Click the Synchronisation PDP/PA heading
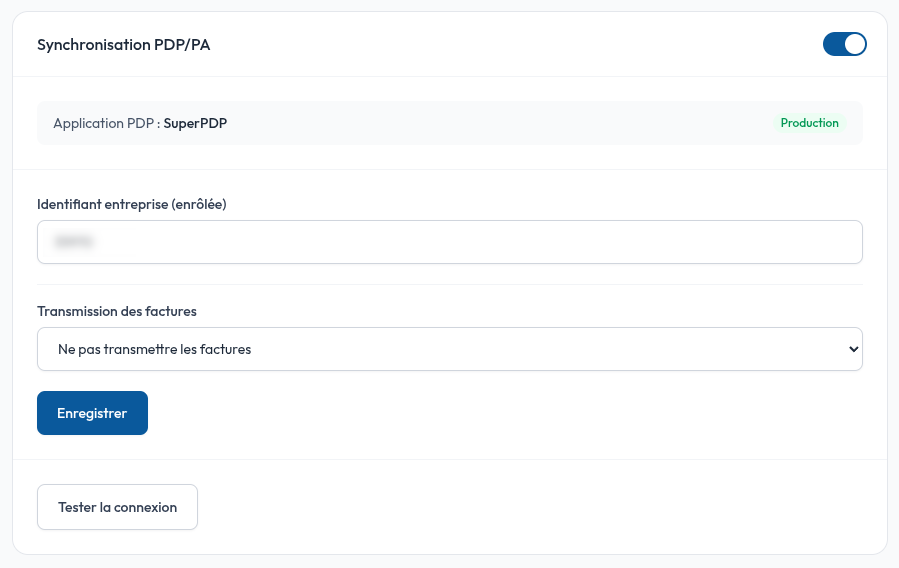Screen dimensions: 899x568 124,45
